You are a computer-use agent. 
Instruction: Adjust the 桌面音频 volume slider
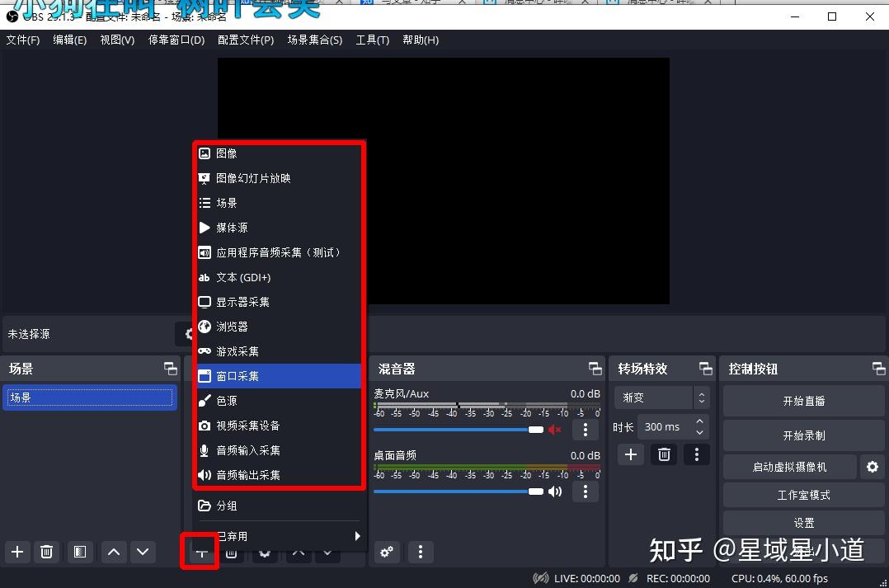(459, 492)
